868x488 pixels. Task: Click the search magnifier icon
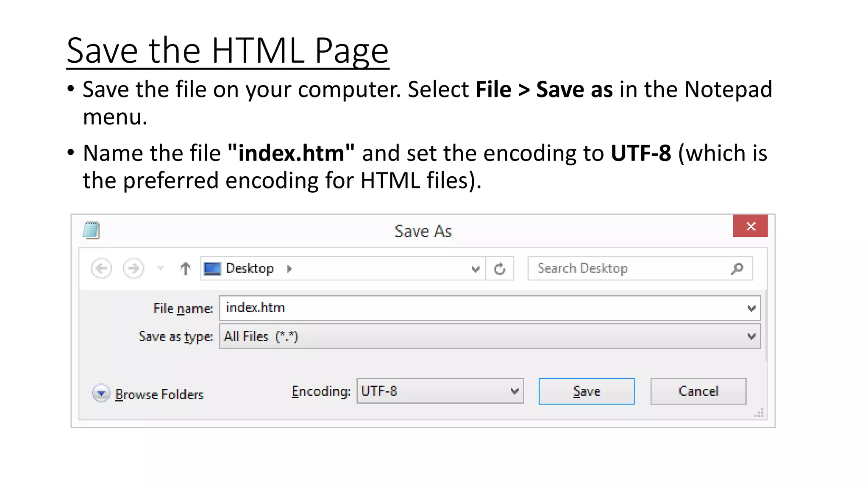pos(737,268)
